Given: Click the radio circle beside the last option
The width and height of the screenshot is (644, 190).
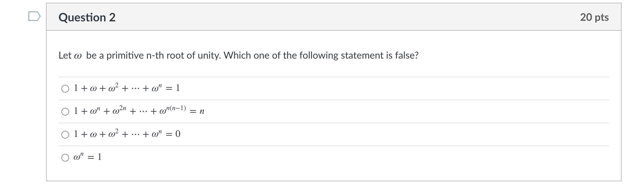Looking at the screenshot, I should click(65, 157).
